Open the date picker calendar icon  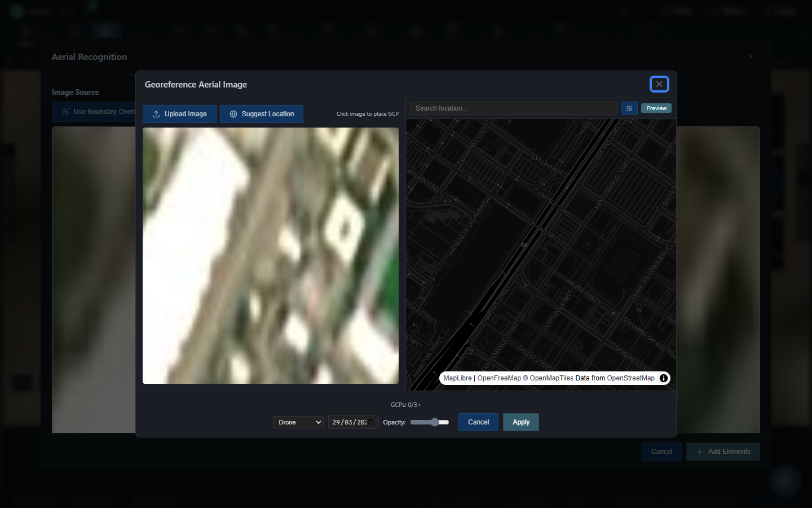372,422
